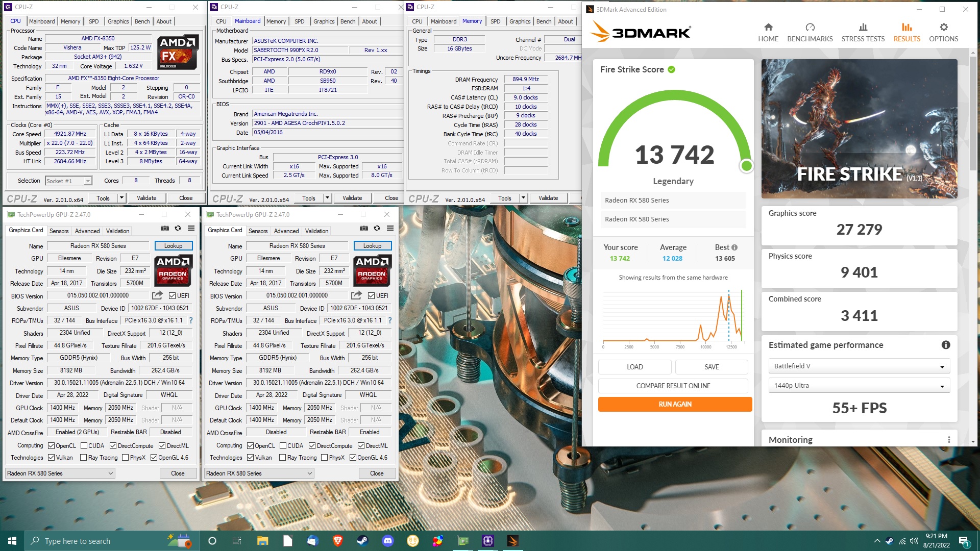
Task: Click COMPARE RESULT ONLINE button
Action: pyautogui.click(x=673, y=386)
